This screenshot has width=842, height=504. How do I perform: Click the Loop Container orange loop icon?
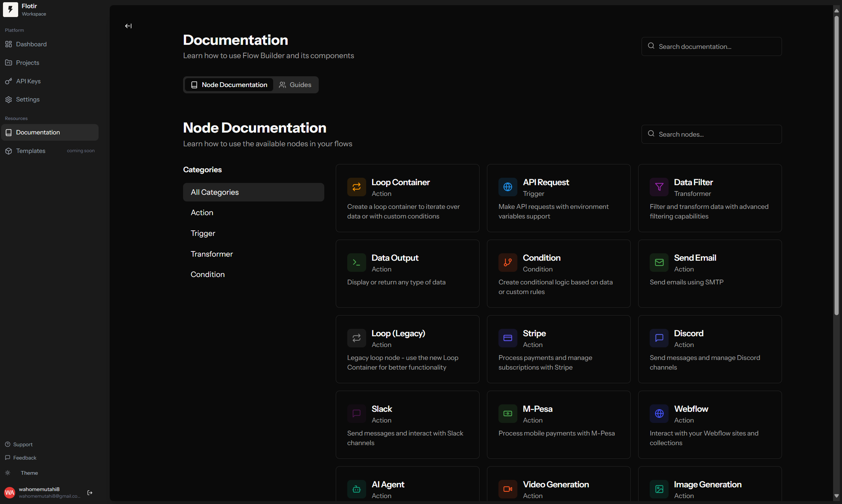tap(356, 187)
